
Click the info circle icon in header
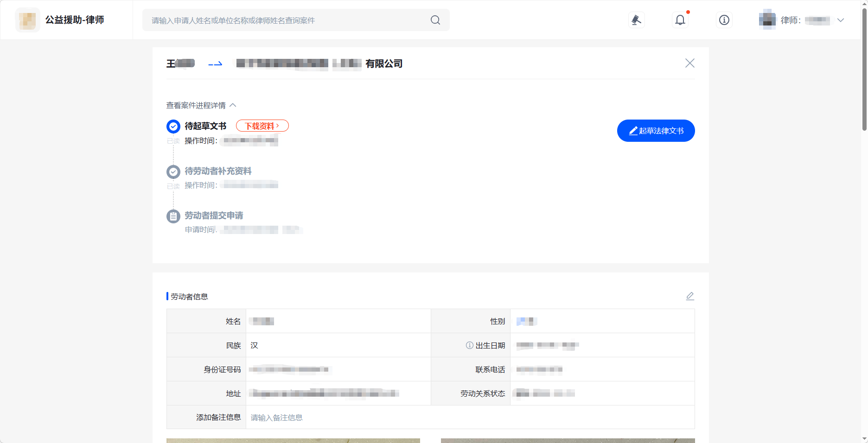724,20
